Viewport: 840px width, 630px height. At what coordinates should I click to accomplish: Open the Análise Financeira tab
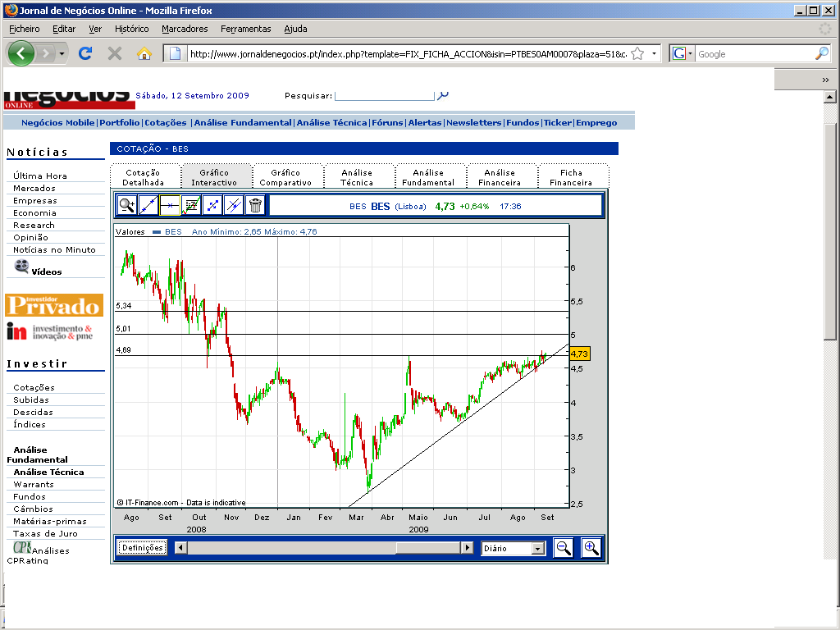click(500, 177)
